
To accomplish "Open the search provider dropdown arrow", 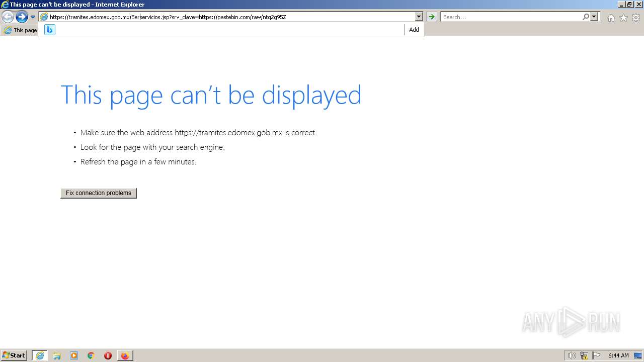I will [594, 17].
